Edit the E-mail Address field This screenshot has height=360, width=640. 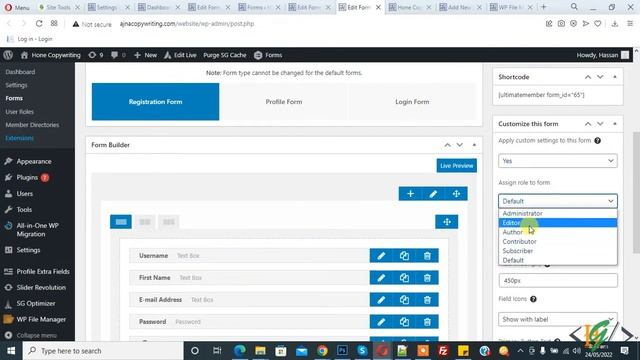[381, 300]
